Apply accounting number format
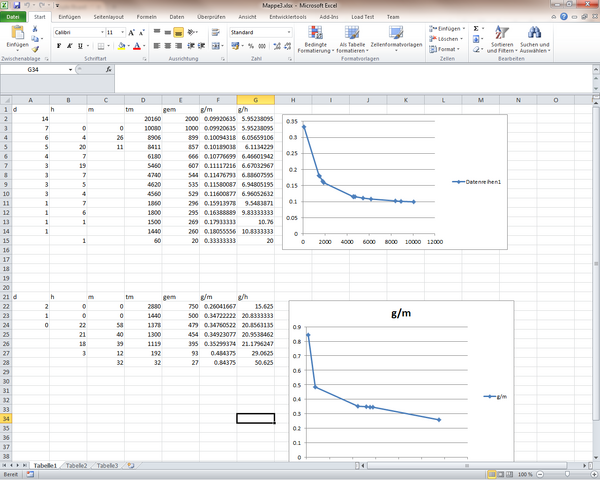The height and width of the screenshot is (480, 600). pos(235,46)
